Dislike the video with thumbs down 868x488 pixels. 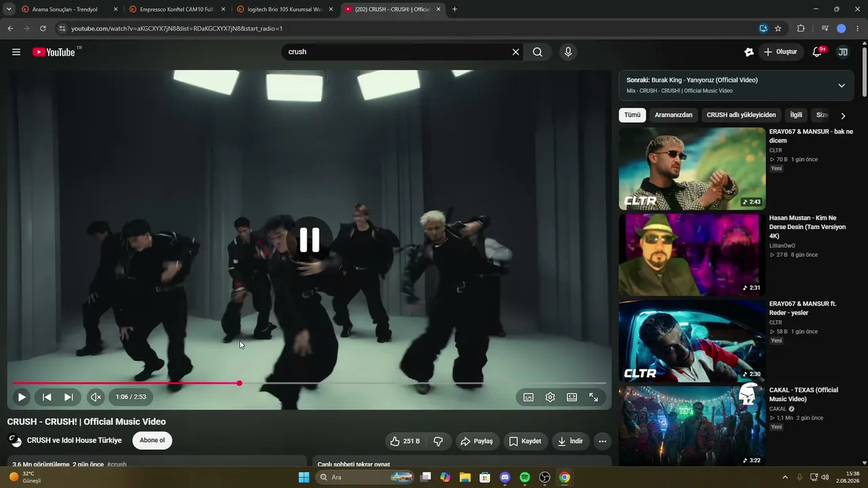pos(438,441)
